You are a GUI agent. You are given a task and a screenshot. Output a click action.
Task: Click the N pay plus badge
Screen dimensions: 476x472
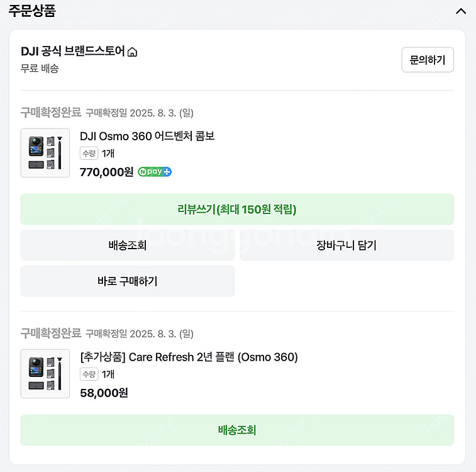[155, 172]
